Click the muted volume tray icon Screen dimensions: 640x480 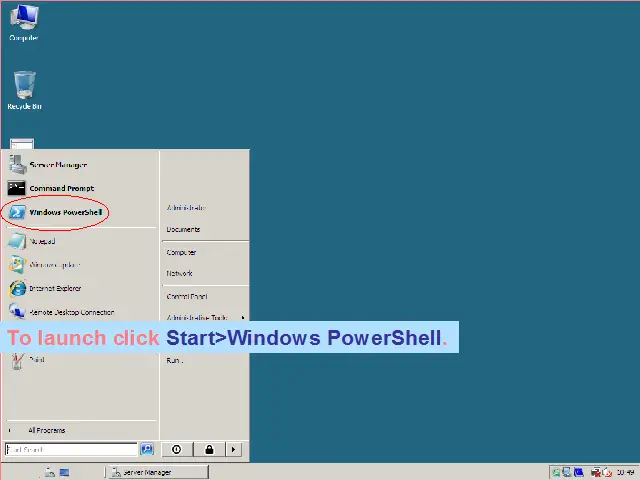pyautogui.click(x=607, y=473)
